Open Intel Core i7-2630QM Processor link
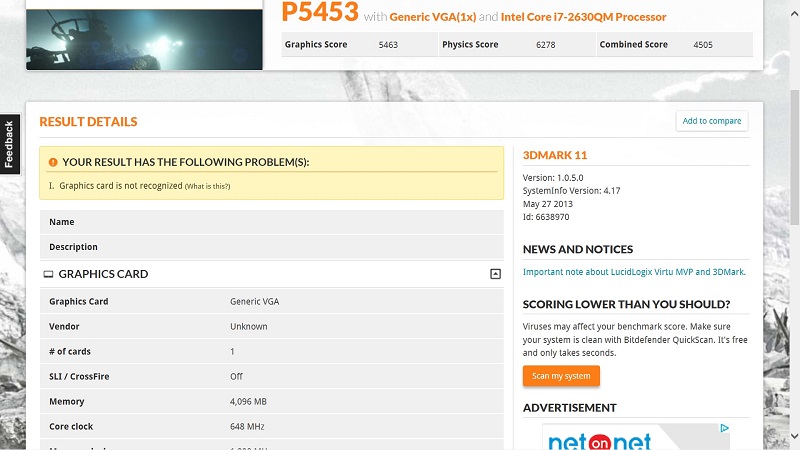 [x=584, y=17]
